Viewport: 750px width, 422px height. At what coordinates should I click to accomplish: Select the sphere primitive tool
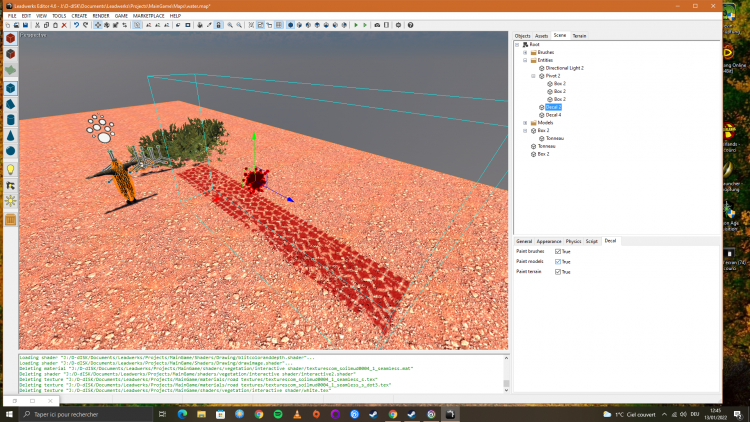coord(10,150)
